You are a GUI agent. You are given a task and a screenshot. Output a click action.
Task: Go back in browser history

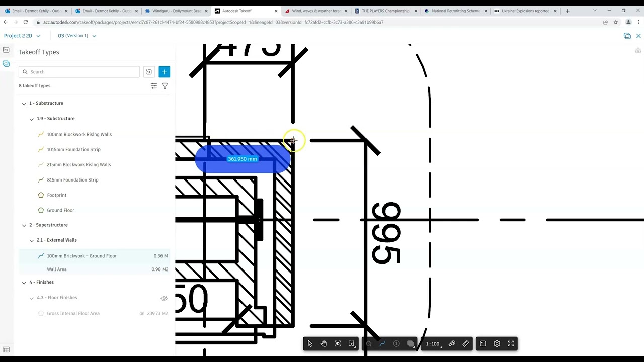(x=6, y=22)
